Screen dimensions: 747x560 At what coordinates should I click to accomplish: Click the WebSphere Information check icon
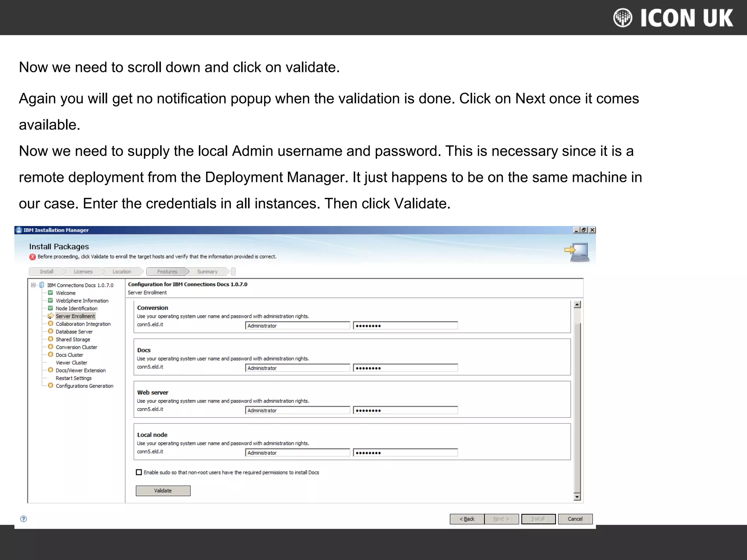point(50,300)
